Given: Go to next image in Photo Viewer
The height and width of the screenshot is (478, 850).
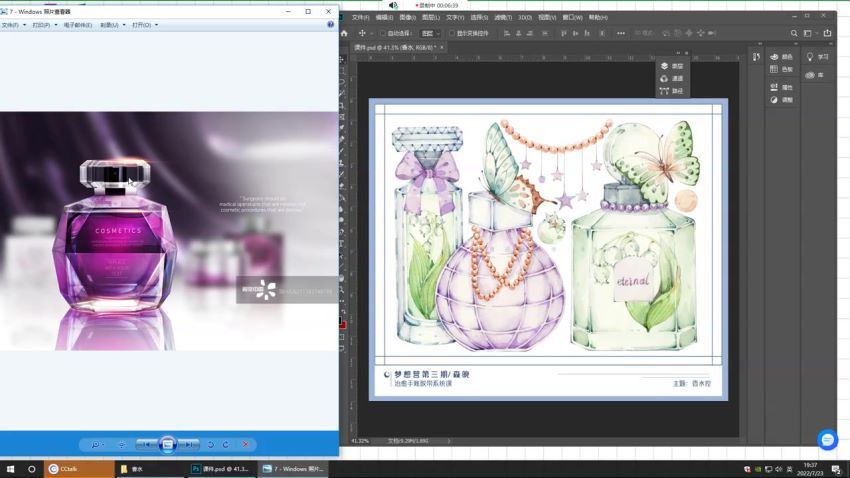Looking at the screenshot, I should coord(189,444).
